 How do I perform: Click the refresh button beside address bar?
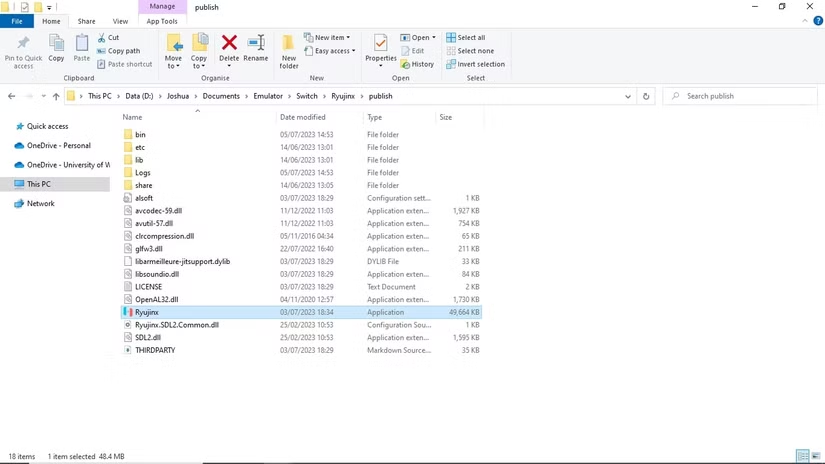click(646, 96)
